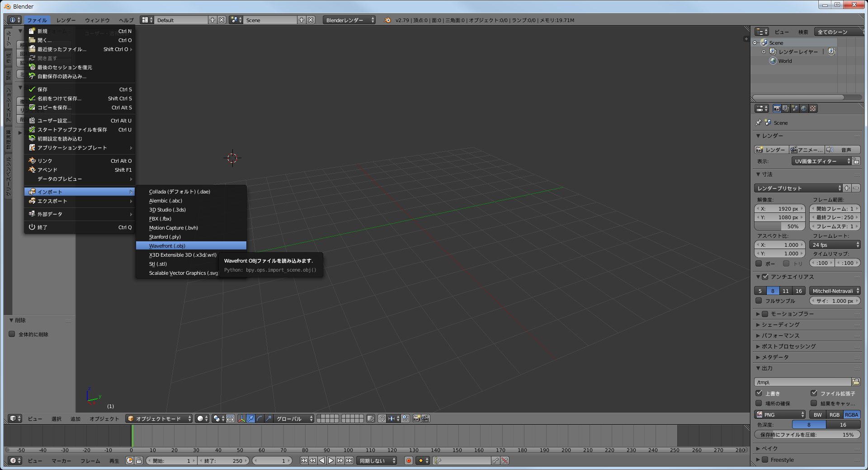This screenshot has height=470, width=868.
Task: Enable the Full Sample checkbox
Action: [x=759, y=301]
